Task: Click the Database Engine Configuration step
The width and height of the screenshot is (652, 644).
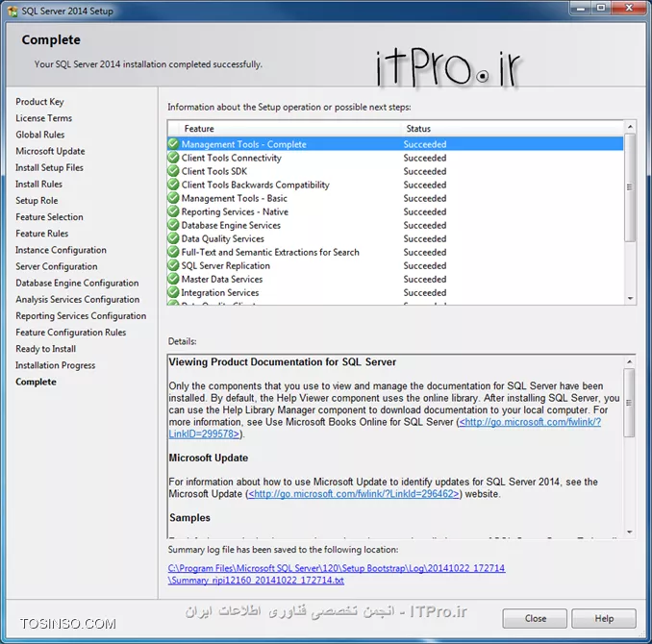Action: 77,283
